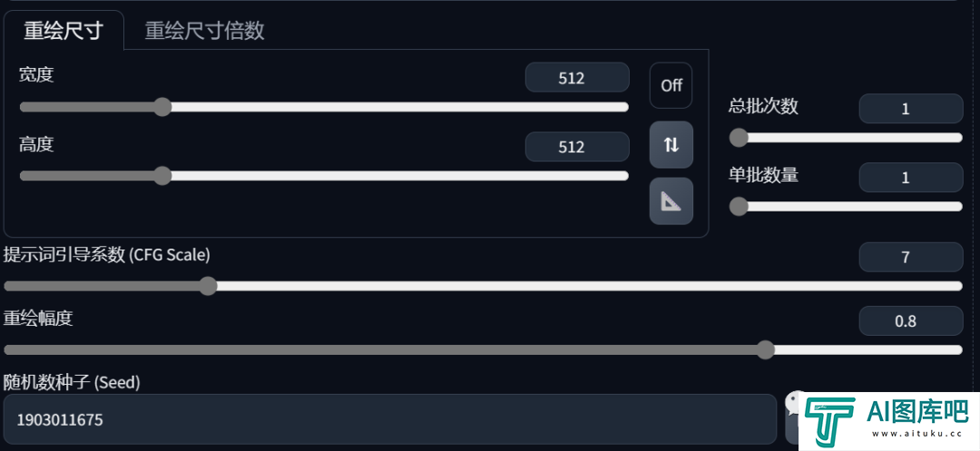Switch to the 重绘尺寸倍数 tab
The width and height of the screenshot is (980, 451).
click(x=204, y=31)
